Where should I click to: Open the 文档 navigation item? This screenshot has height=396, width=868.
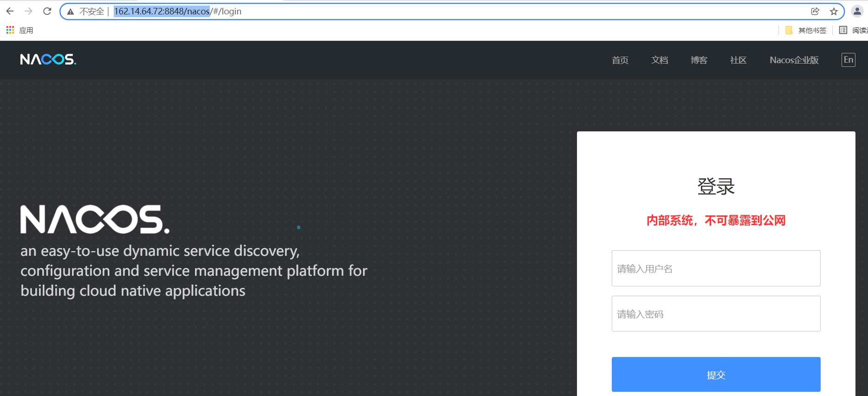pos(660,60)
